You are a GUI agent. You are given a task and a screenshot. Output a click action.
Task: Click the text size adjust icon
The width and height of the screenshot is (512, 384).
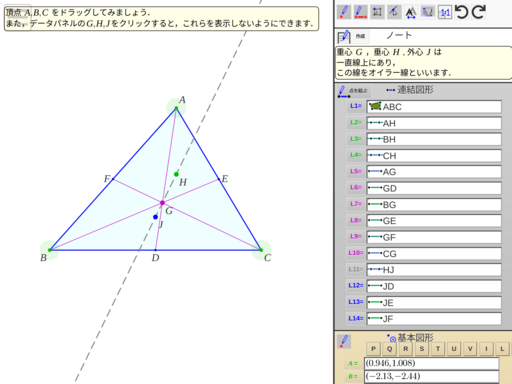pos(411,13)
